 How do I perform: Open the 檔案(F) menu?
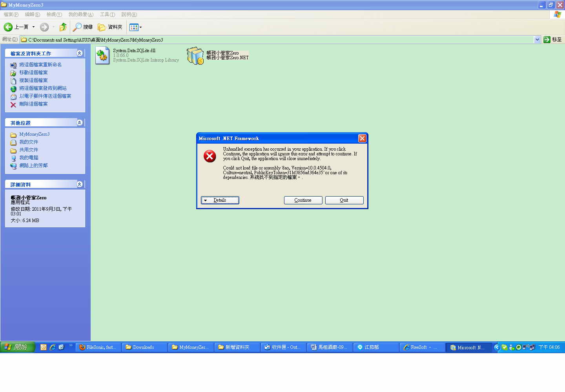[x=11, y=15]
